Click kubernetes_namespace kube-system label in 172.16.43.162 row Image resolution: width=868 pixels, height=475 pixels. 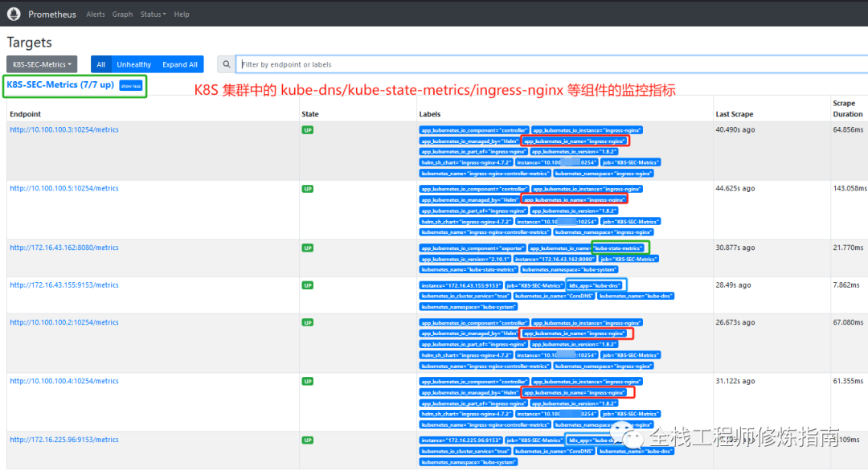[570, 269]
